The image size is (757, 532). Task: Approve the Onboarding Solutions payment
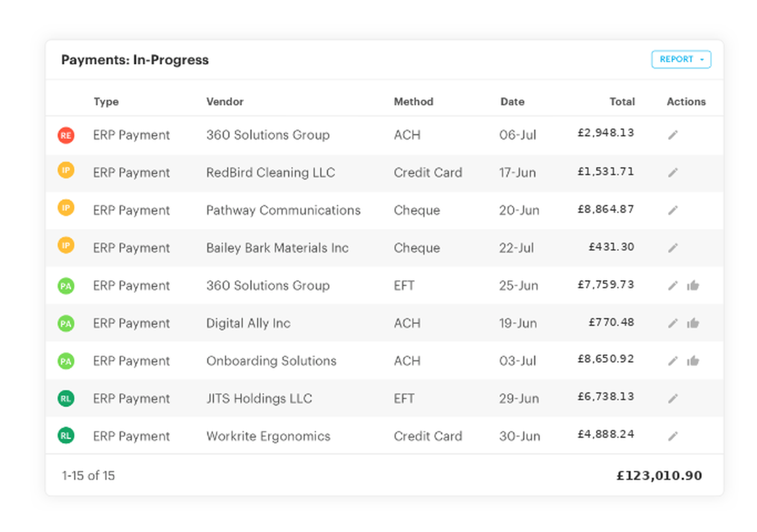coord(693,361)
